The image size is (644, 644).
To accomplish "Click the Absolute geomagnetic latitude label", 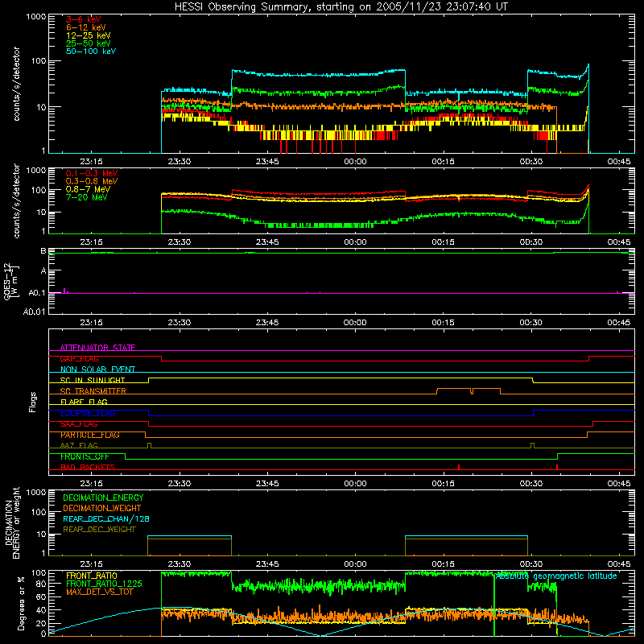I will pos(556,576).
